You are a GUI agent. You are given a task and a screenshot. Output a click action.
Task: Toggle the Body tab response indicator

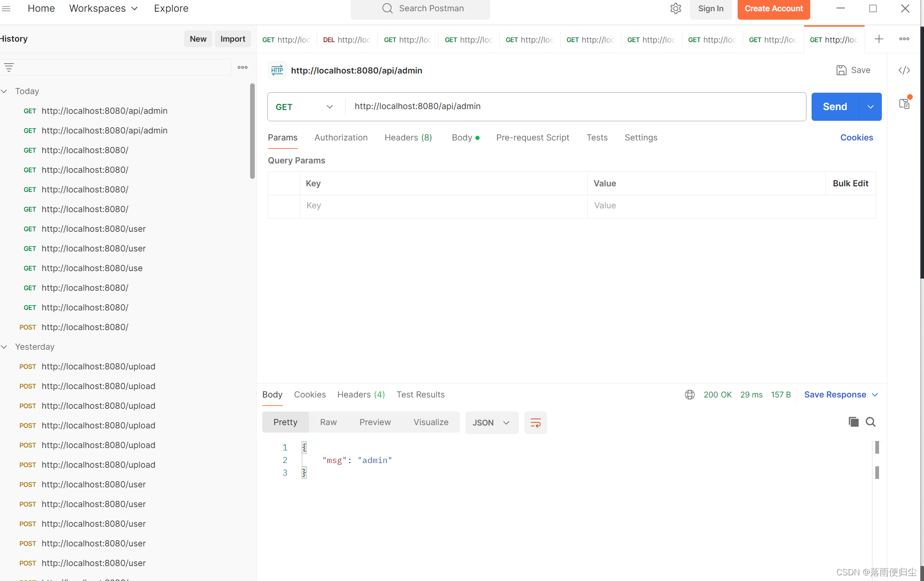[477, 138]
